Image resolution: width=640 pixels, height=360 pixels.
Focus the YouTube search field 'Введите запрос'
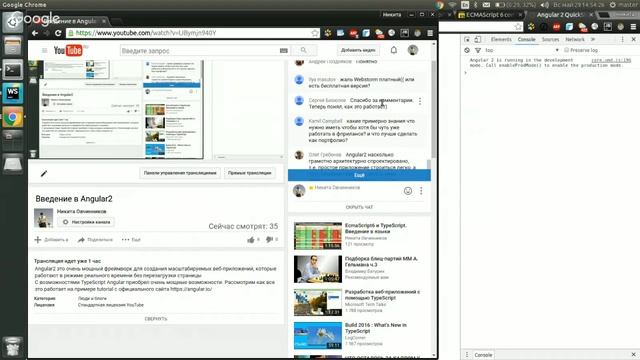coord(200,51)
